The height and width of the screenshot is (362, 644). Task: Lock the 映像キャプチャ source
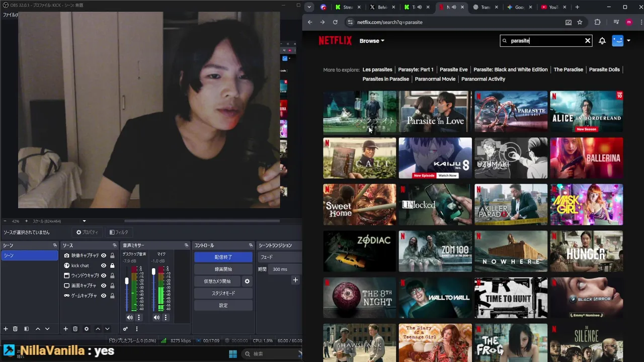112,255
